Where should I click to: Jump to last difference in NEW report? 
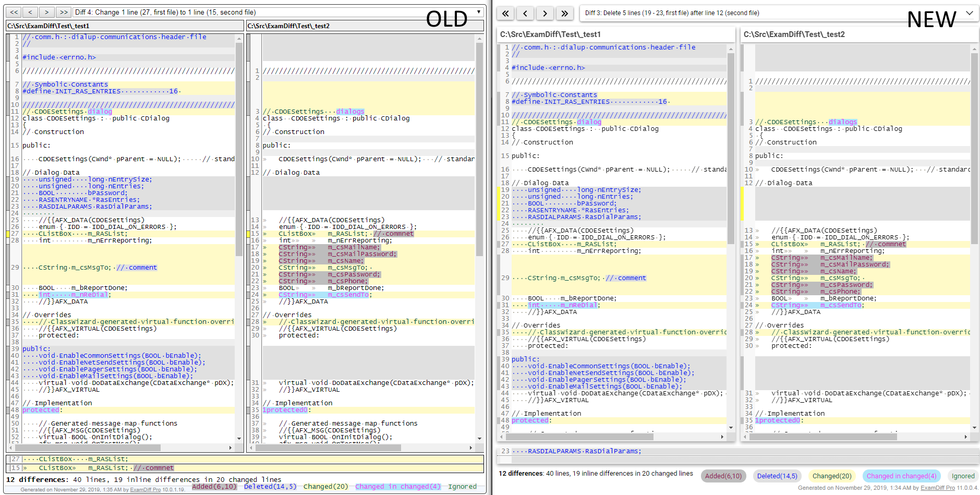[565, 13]
